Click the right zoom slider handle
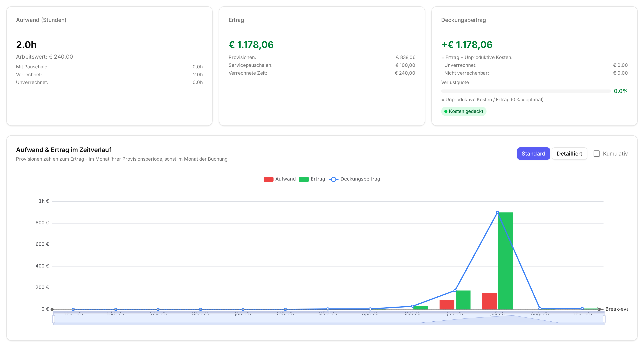Image resolution: width=644 pixels, height=347 pixels. coord(604,319)
